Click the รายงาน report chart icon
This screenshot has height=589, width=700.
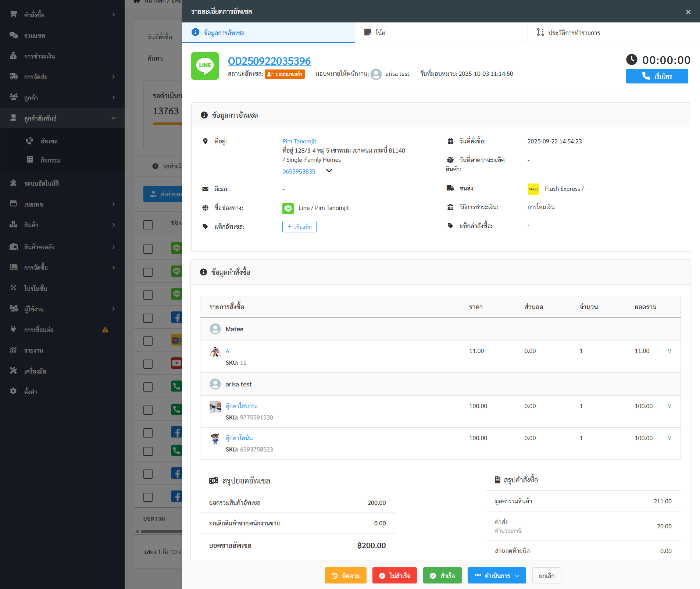tap(14, 350)
